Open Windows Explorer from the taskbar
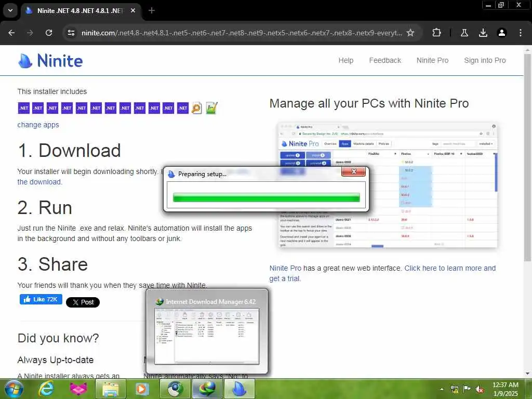Image resolution: width=532 pixels, height=399 pixels. click(x=111, y=389)
